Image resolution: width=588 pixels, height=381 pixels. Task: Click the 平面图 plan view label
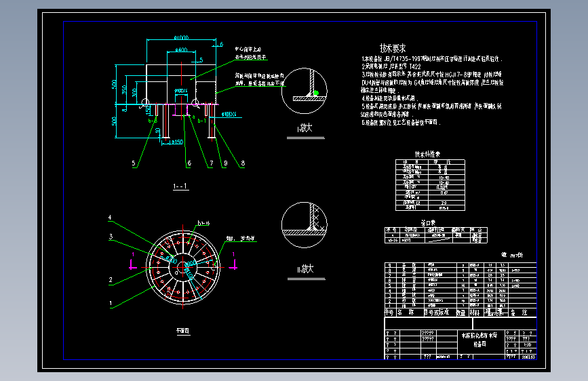[x=183, y=330]
